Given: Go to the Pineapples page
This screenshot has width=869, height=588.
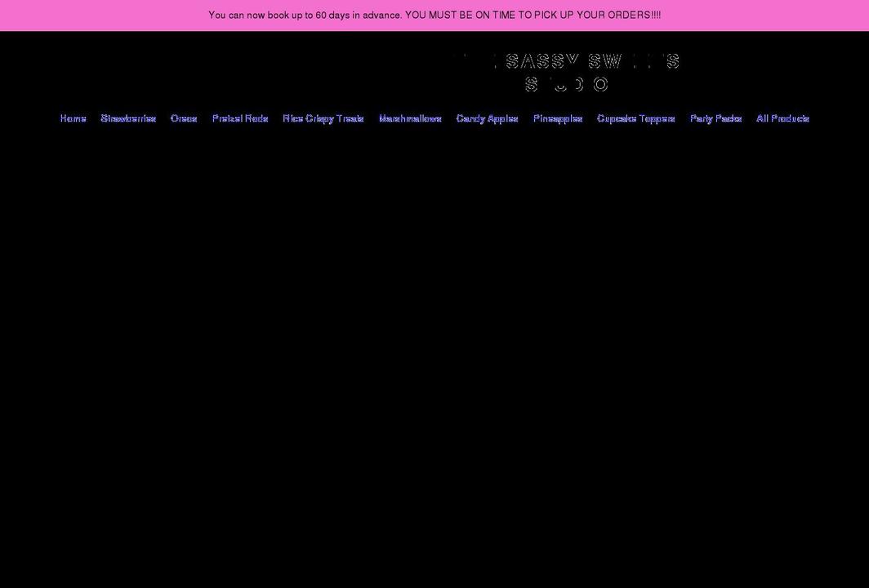Looking at the screenshot, I should pyautogui.click(x=558, y=118).
